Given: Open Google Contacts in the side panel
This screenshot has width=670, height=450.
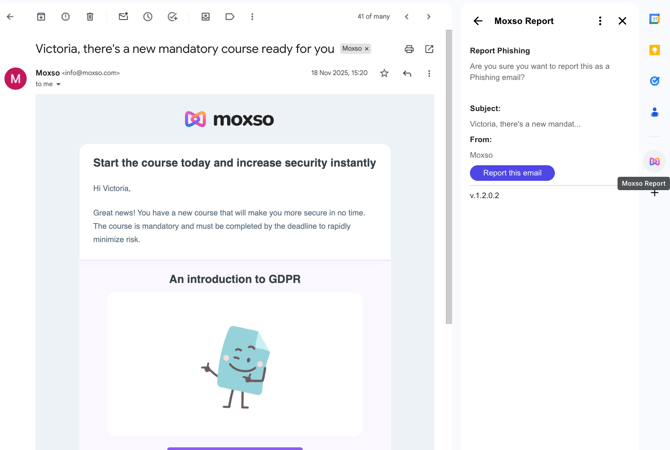Looking at the screenshot, I should pos(654,112).
